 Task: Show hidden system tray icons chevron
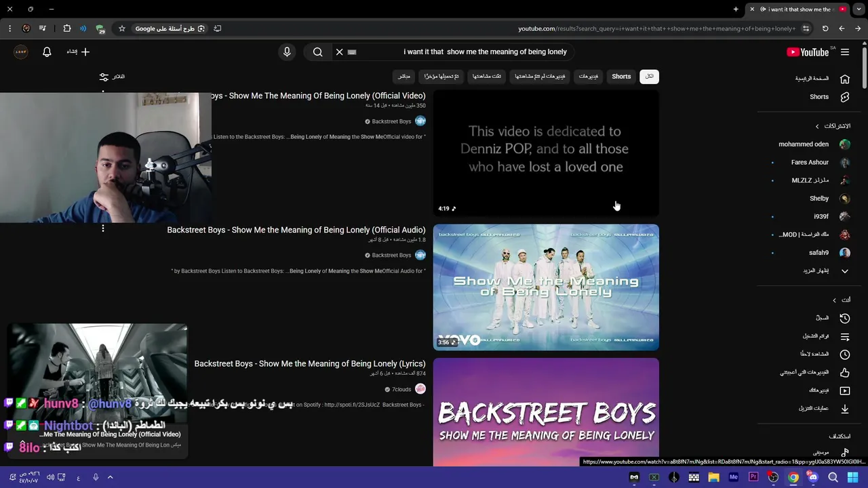(x=110, y=477)
